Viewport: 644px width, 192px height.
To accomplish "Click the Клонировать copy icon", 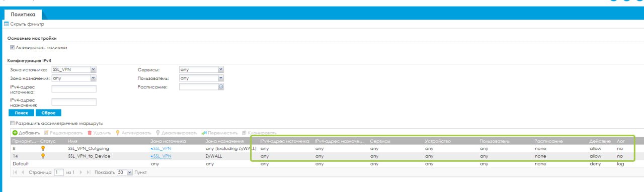I will (x=244, y=133).
